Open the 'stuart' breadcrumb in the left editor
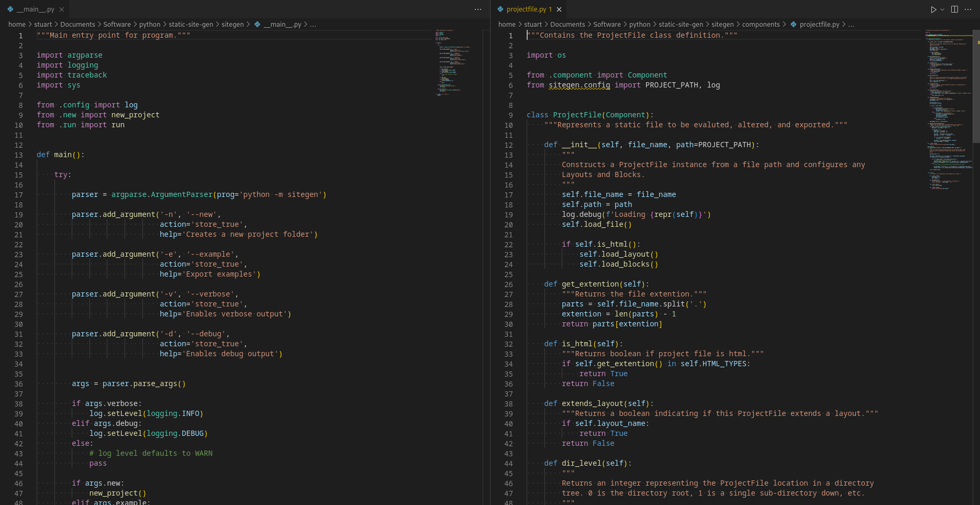This screenshot has height=505, width=980. click(43, 25)
